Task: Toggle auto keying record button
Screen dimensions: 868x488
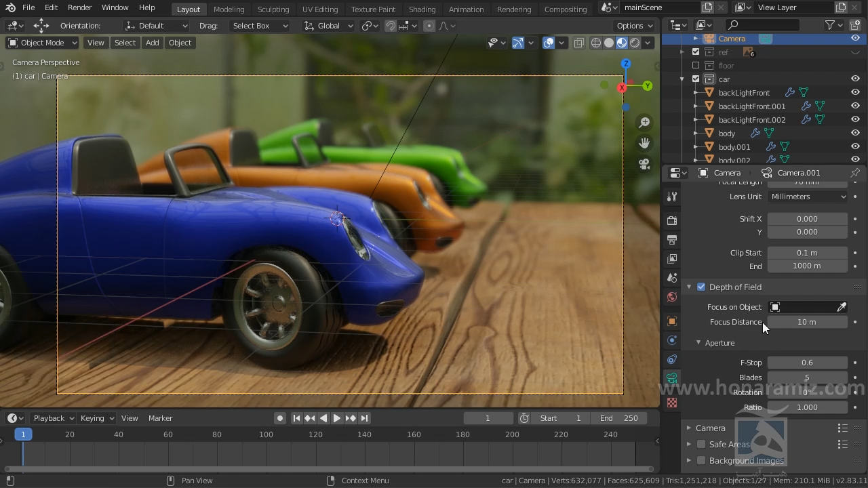Action: pos(279,418)
